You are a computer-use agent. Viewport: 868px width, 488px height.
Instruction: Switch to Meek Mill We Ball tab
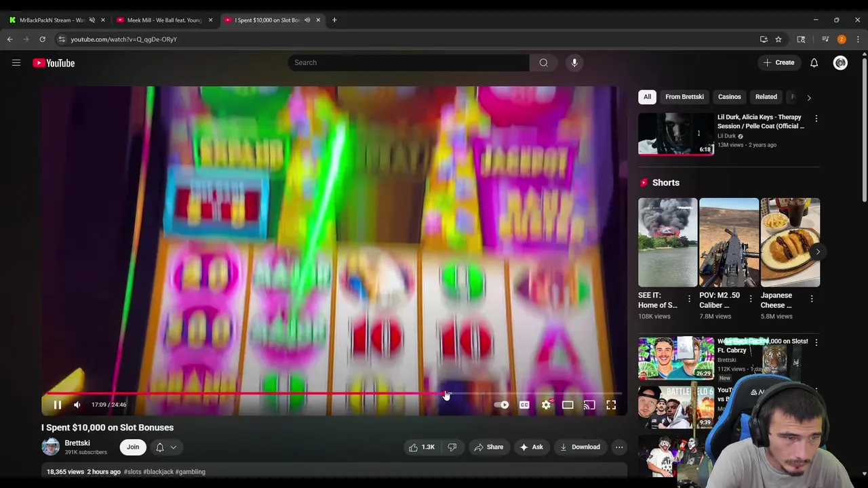click(x=164, y=20)
